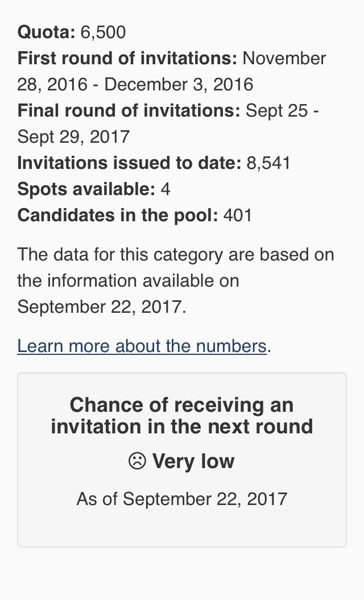Select the Spots available label

click(x=86, y=189)
